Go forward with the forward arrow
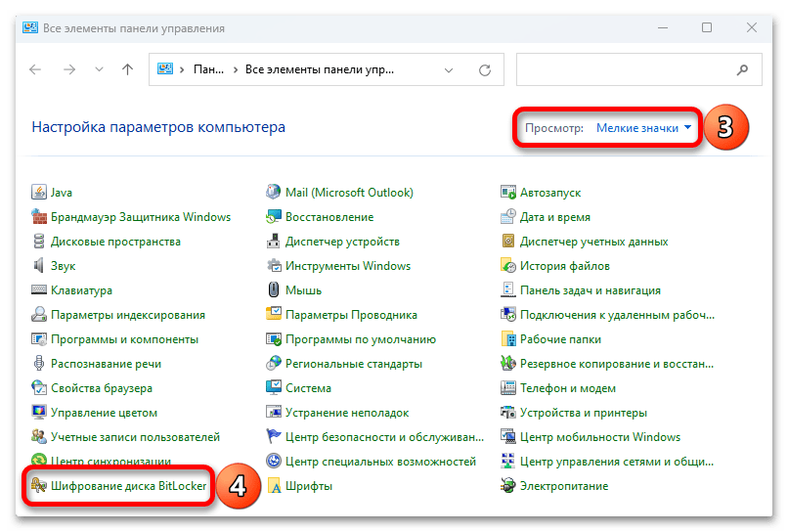This screenshot has width=788, height=532. [69, 69]
